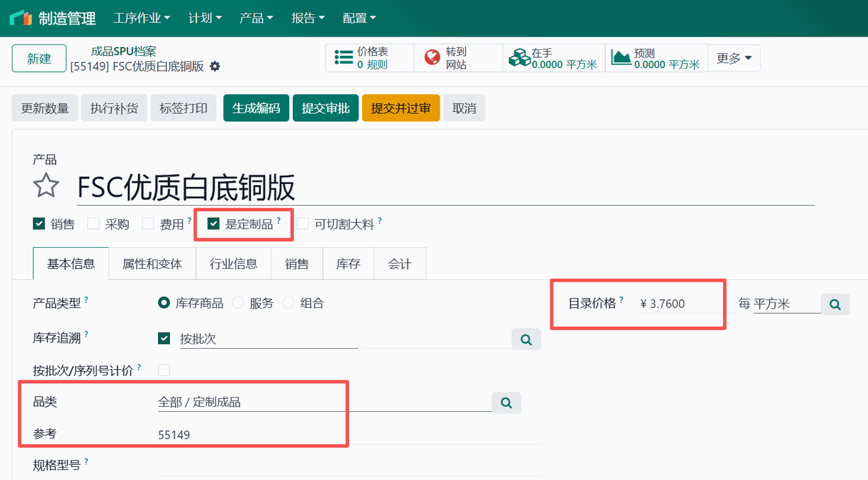The image size is (868, 480).
Task: Click the search icon next to 按批次
Action: (526, 339)
